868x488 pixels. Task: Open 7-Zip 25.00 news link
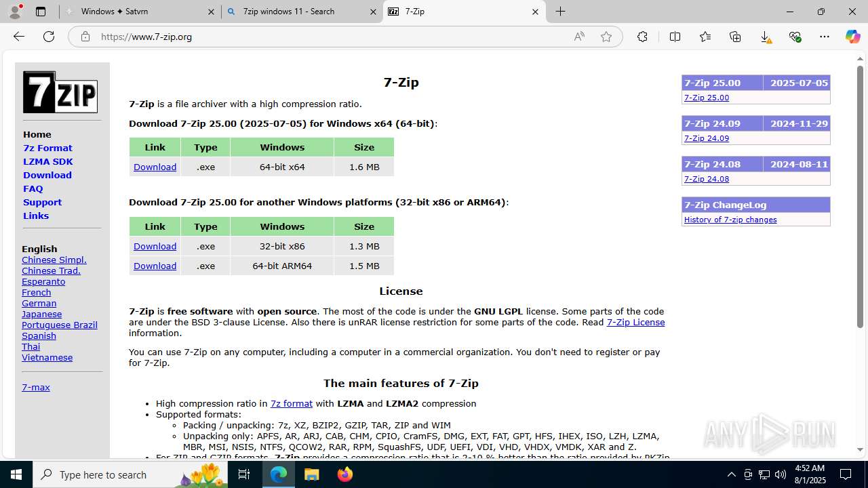707,98
